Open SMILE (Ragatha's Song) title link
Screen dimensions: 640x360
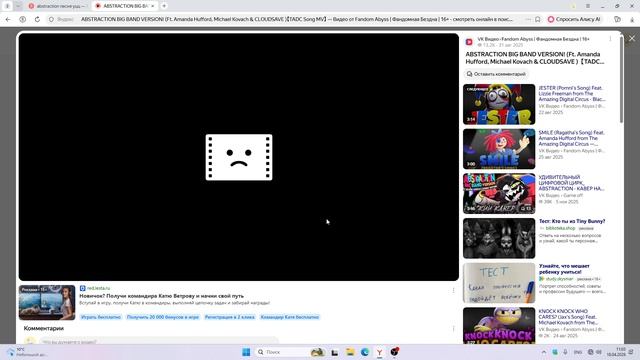tap(572, 138)
